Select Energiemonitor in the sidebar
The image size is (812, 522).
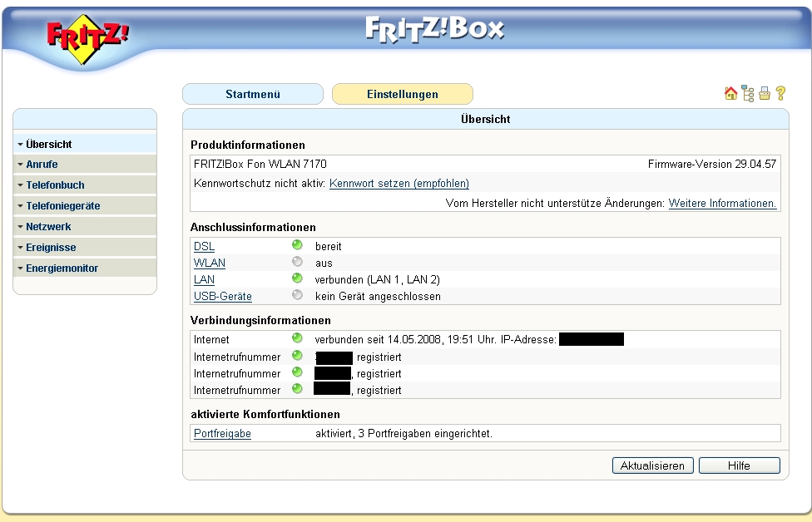click(x=62, y=268)
